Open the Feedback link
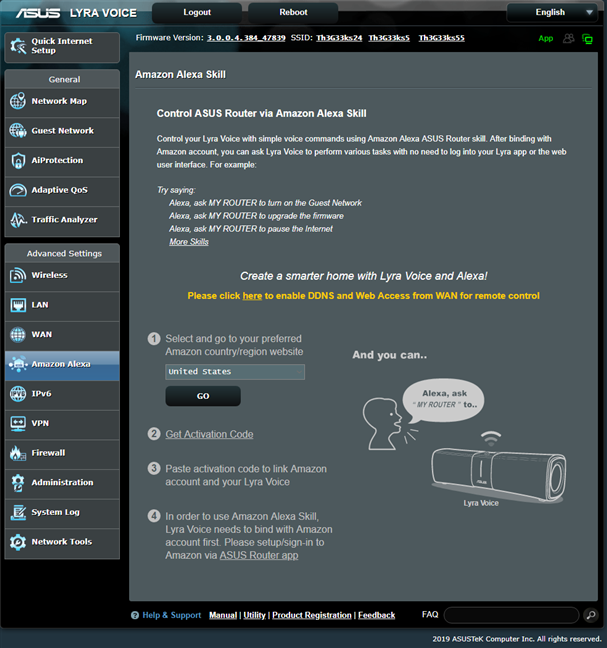 [376, 615]
